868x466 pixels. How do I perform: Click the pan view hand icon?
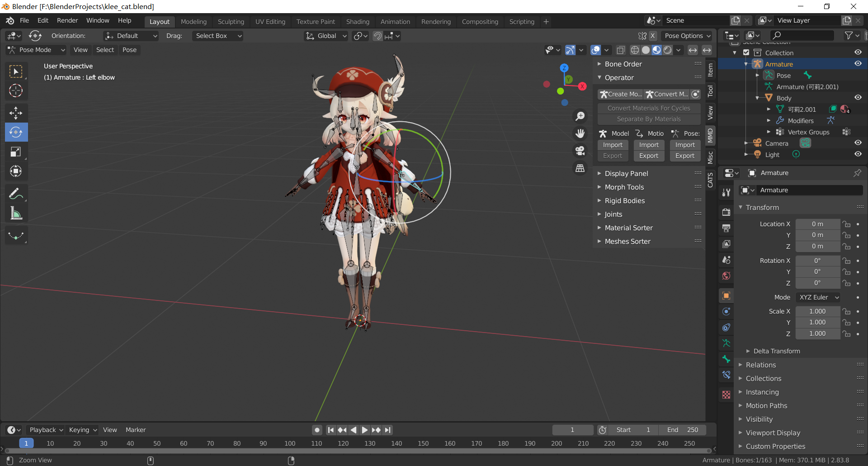(580, 133)
